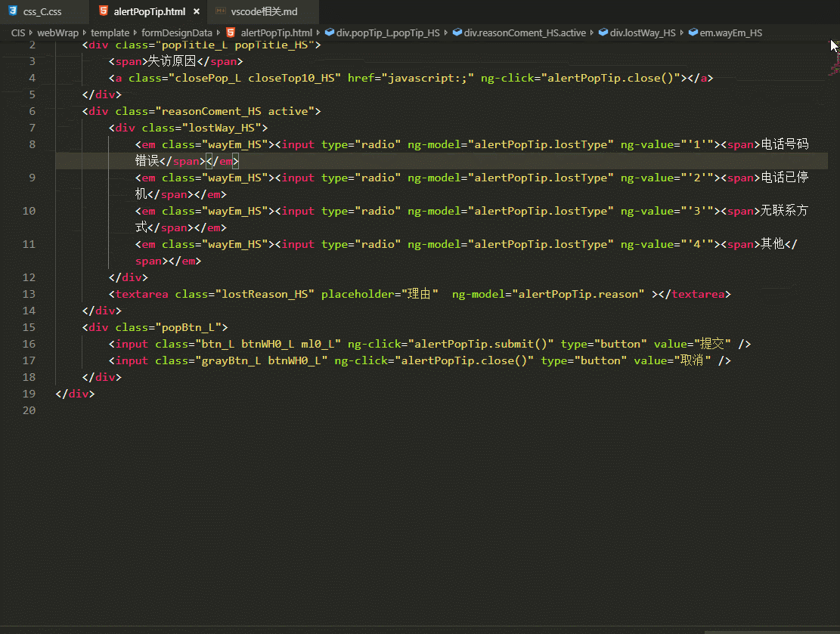
Task: Click reasonComent_HS class text on line 6
Action: pos(211,111)
